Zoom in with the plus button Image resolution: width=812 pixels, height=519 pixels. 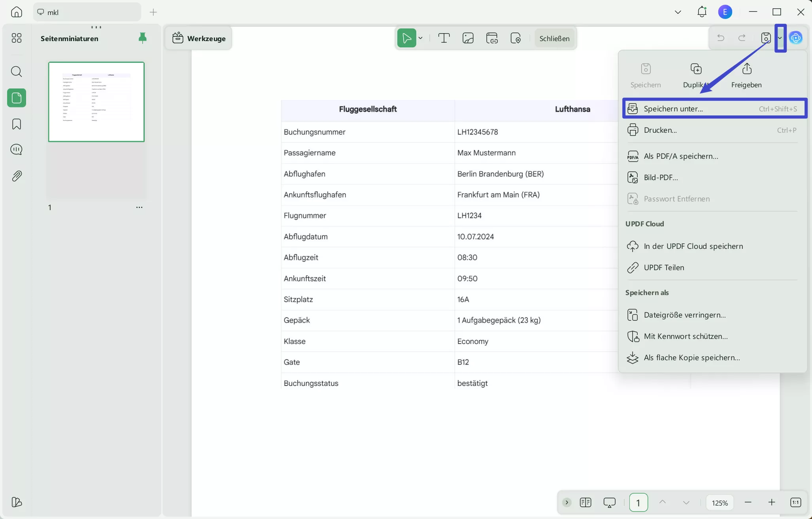(x=772, y=502)
